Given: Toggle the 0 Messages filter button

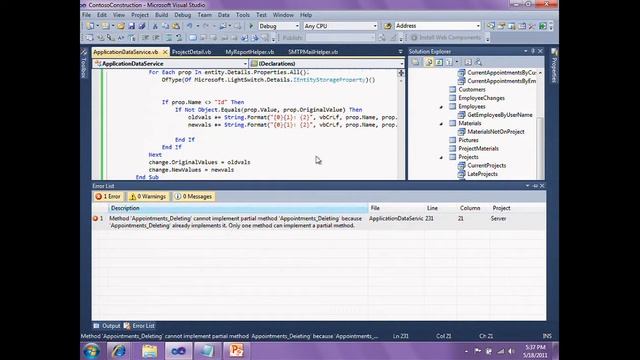Looking at the screenshot, I should pos(193,197).
